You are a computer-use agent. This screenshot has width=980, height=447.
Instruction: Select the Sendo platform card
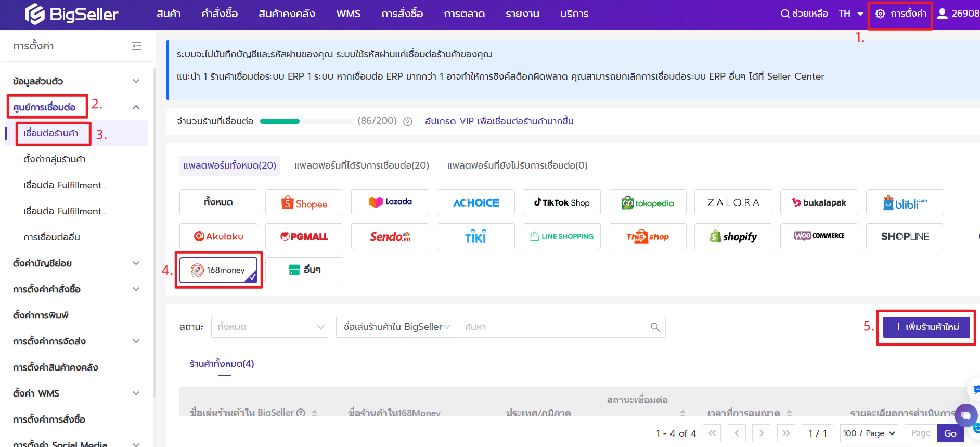tap(390, 236)
